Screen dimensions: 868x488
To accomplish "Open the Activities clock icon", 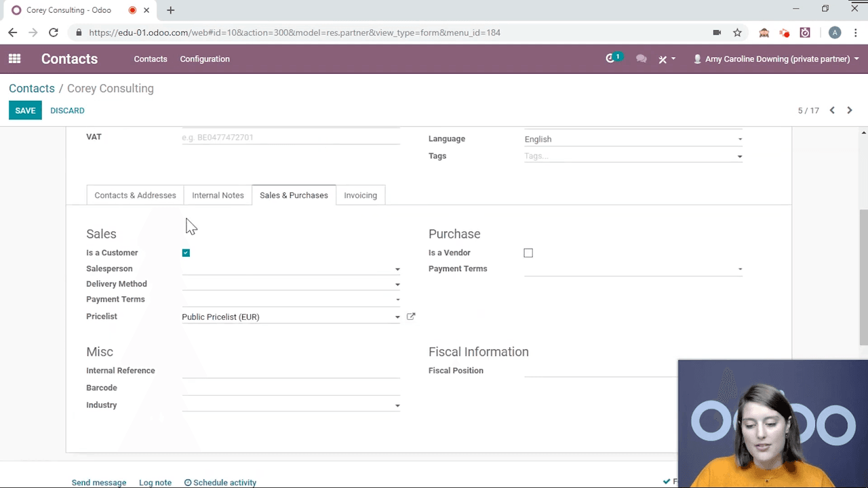I will [610, 59].
